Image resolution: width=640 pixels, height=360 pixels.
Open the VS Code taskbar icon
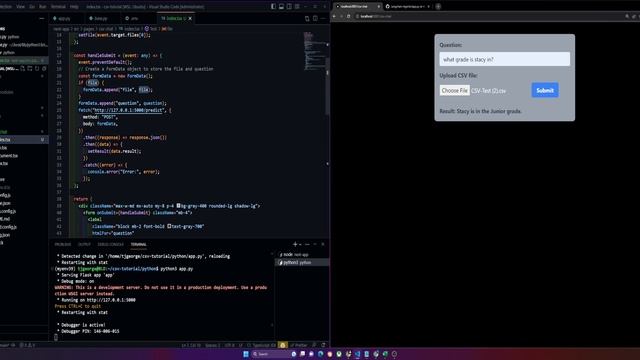point(358,354)
